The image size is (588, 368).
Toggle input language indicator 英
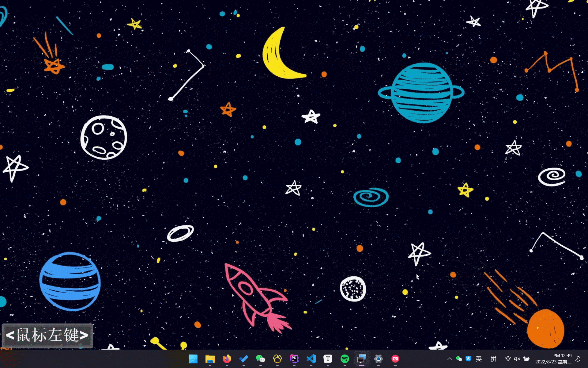479,358
